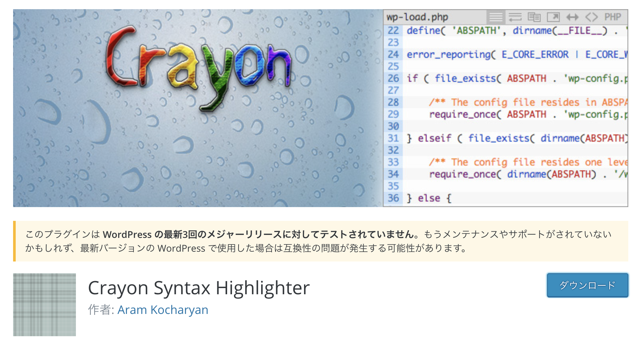Toggle line numbers icon in code toolbar
The image size is (644, 348).
pyautogui.click(x=496, y=17)
